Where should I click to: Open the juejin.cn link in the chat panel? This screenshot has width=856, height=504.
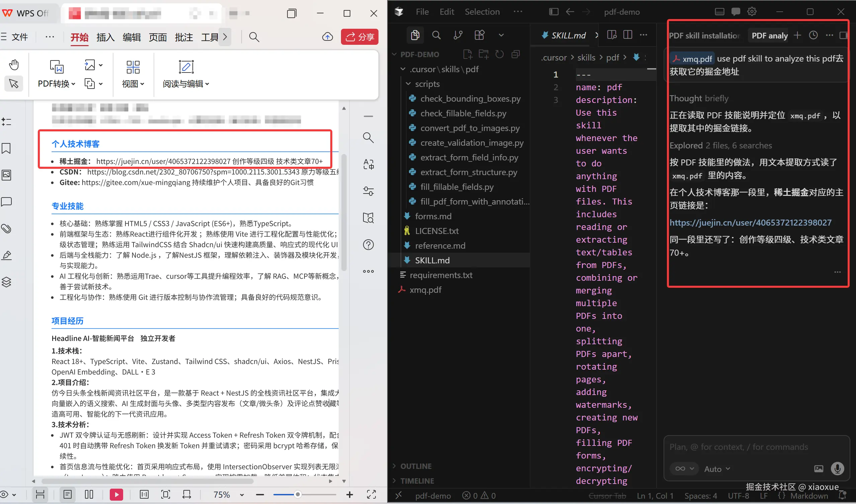click(x=751, y=223)
